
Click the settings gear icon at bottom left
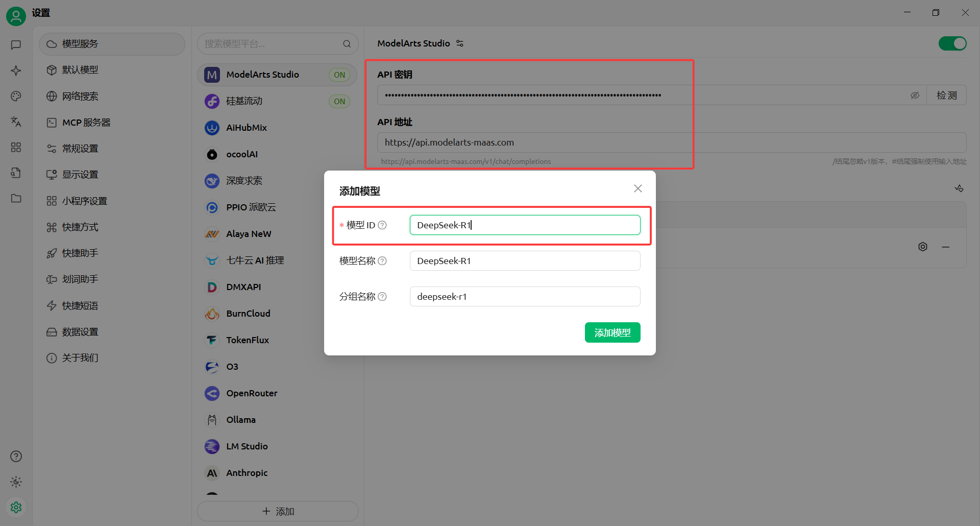point(16,507)
